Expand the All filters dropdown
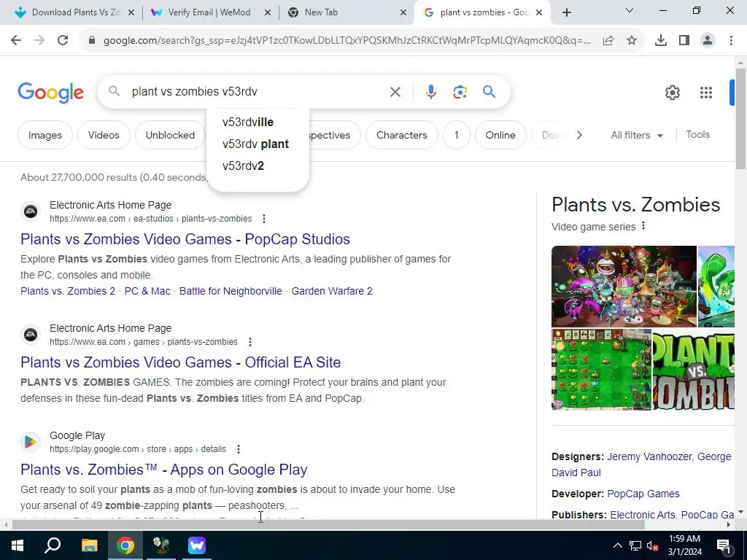747x560 pixels. [637, 135]
